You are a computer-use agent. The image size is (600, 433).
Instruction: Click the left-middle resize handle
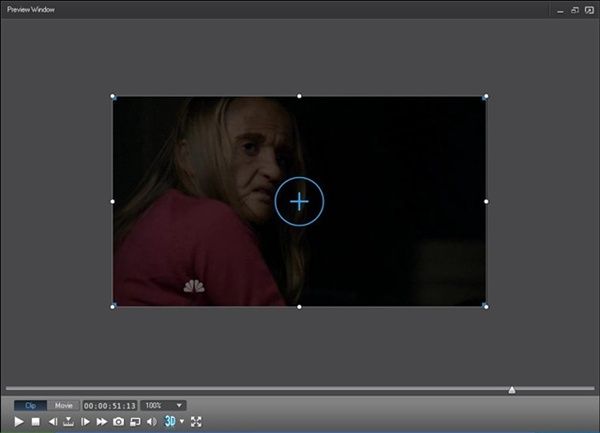pos(112,202)
